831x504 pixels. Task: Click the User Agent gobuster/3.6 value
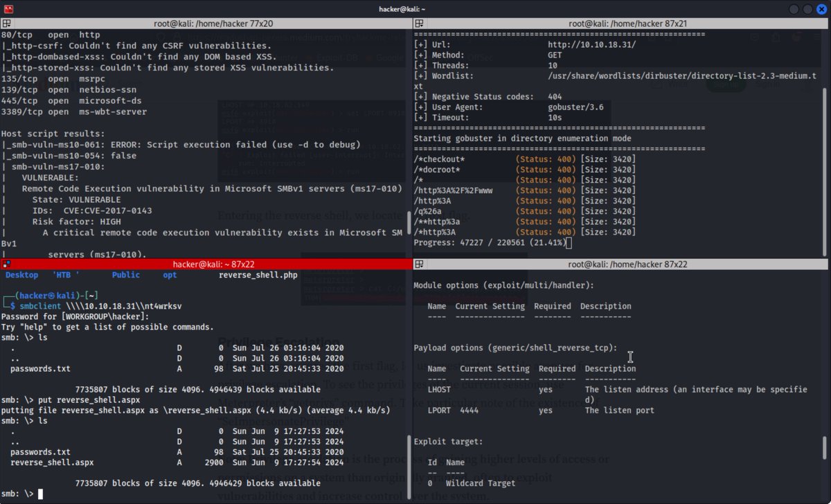[576, 107]
